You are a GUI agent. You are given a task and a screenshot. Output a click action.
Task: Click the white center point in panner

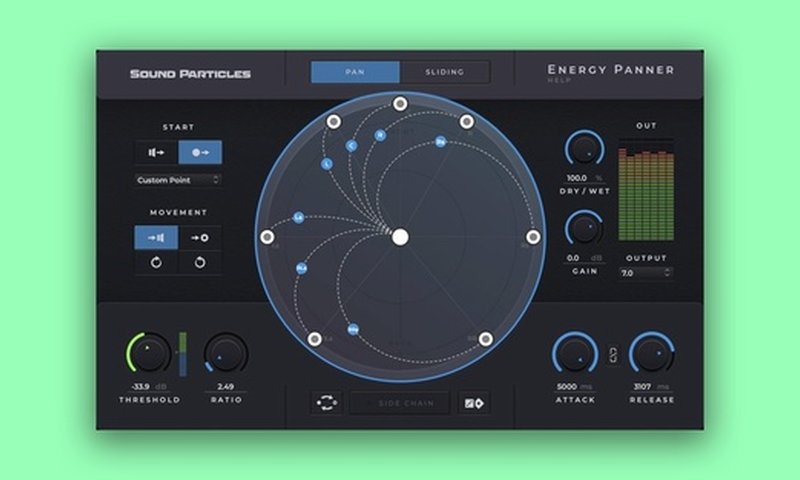tap(400, 237)
